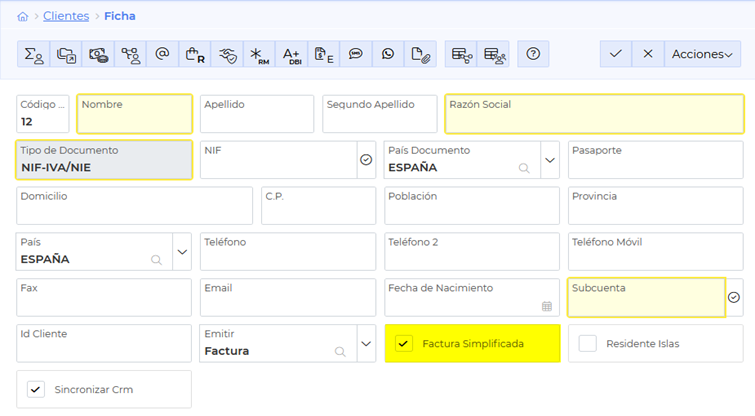The image size is (755, 416).
Task: Open the email (@) toolbar icon
Action: (162, 54)
